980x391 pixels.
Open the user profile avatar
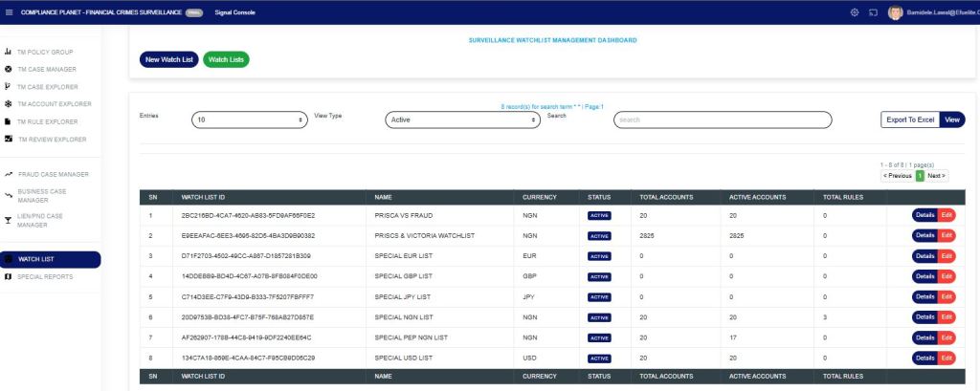coord(895,12)
